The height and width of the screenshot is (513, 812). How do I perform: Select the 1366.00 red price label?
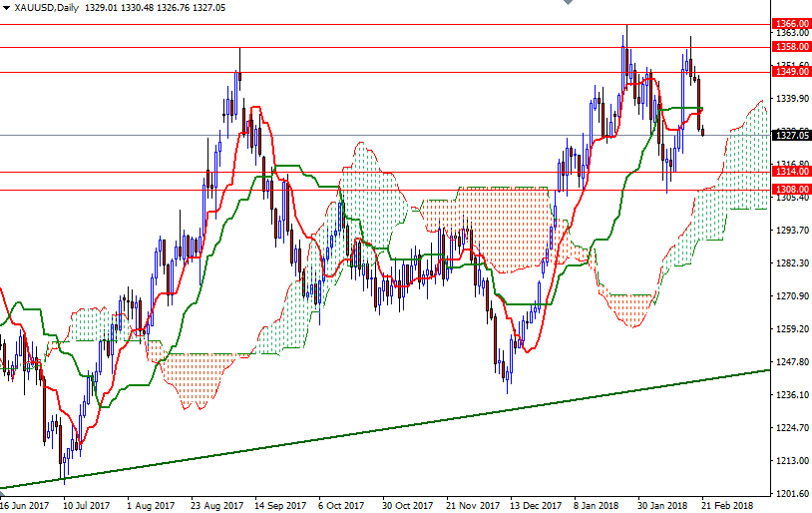pos(790,23)
